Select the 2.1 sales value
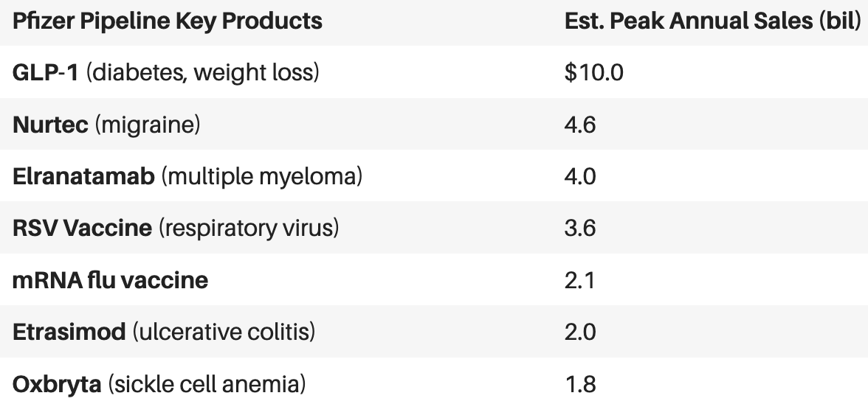 click(579, 280)
